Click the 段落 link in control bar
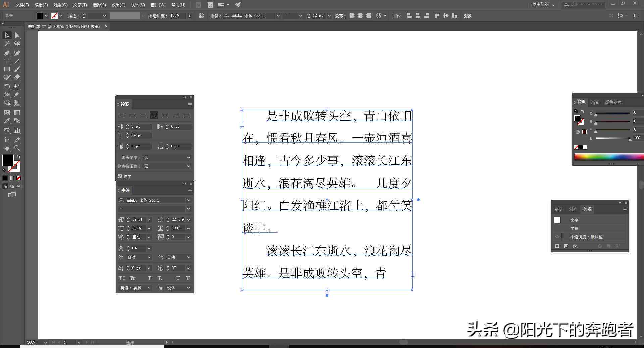 [339, 16]
